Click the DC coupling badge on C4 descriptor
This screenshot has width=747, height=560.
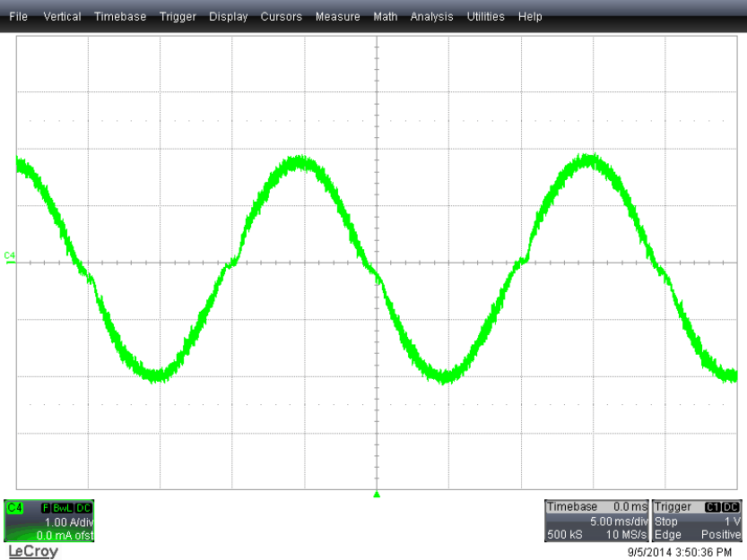[83, 508]
